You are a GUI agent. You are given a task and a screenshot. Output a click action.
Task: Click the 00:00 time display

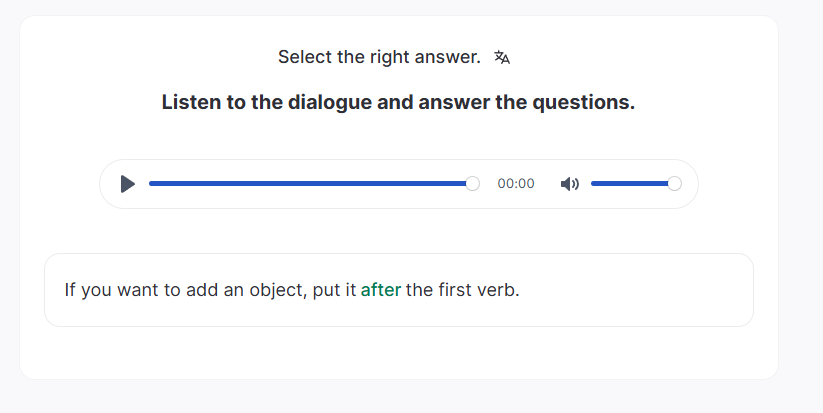tap(516, 184)
